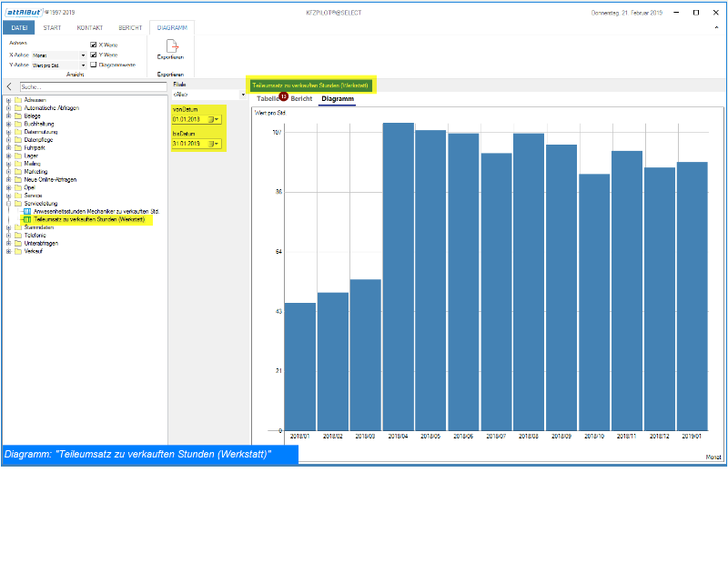Open the bisDatum calendar picker icon

click(x=214, y=144)
